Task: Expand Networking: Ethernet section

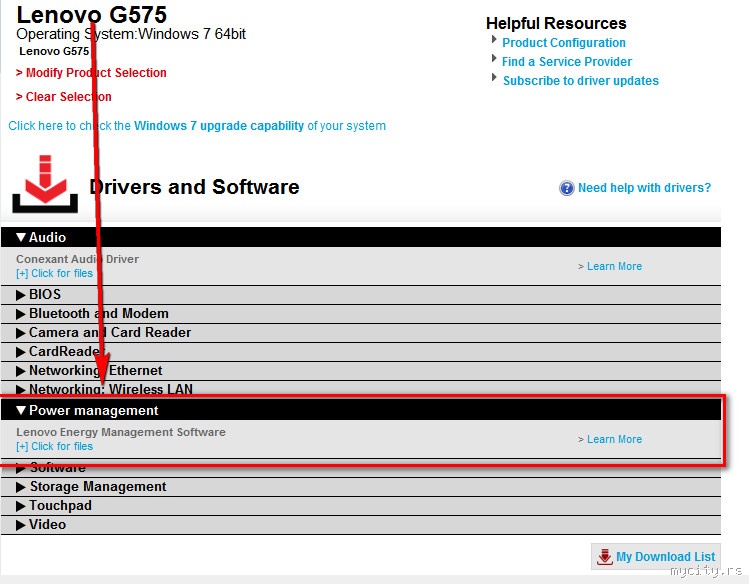Action: click(361, 371)
